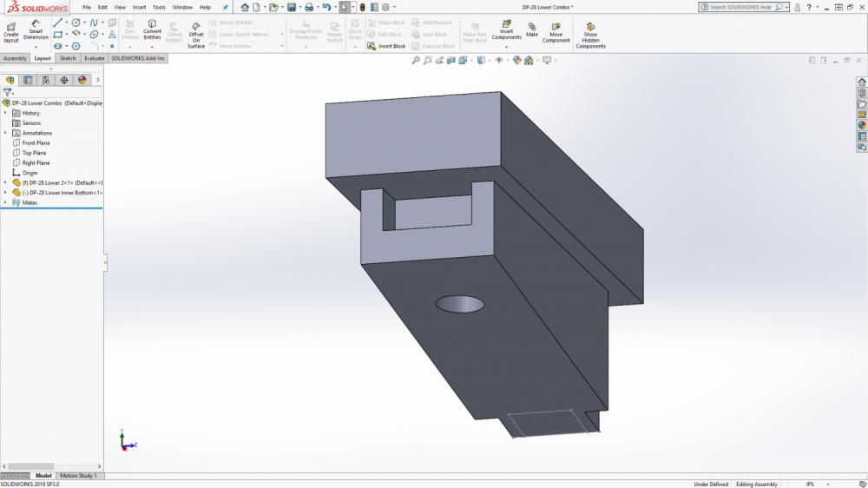This screenshot has width=868, height=488.
Task: Open the Insert menu
Action: 139,7
